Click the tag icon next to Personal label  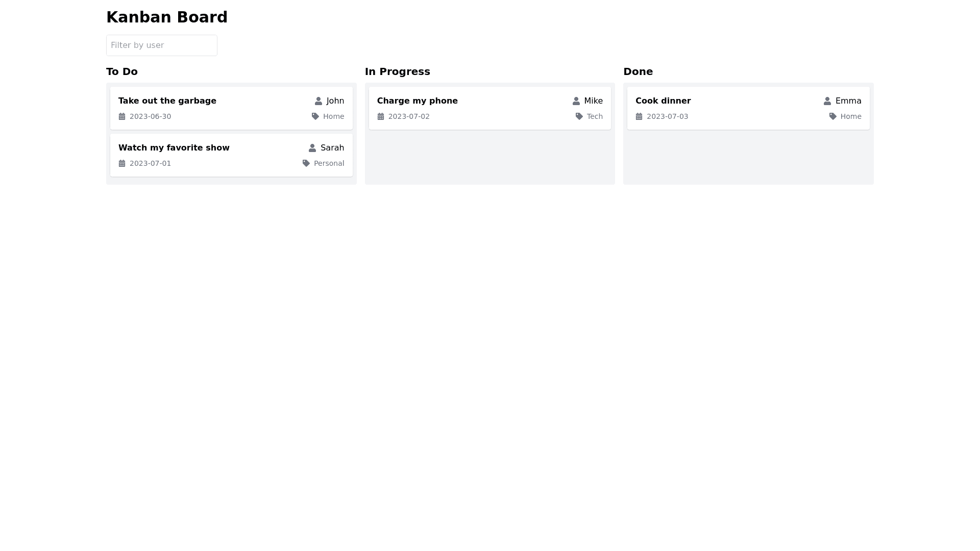(x=306, y=163)
